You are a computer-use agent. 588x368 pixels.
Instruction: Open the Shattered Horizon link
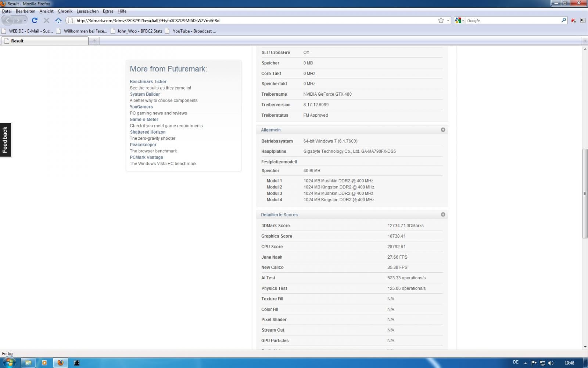(148, 132)
